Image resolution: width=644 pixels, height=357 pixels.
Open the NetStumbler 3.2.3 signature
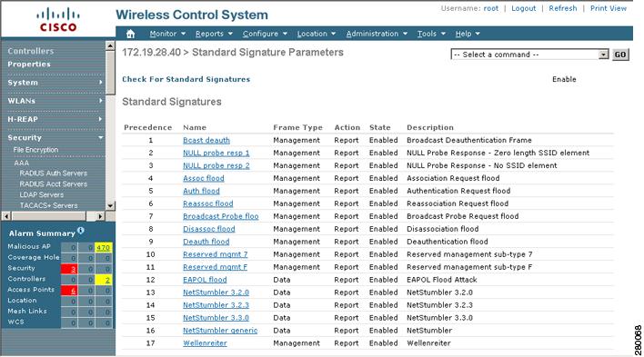tap(216, 305)
